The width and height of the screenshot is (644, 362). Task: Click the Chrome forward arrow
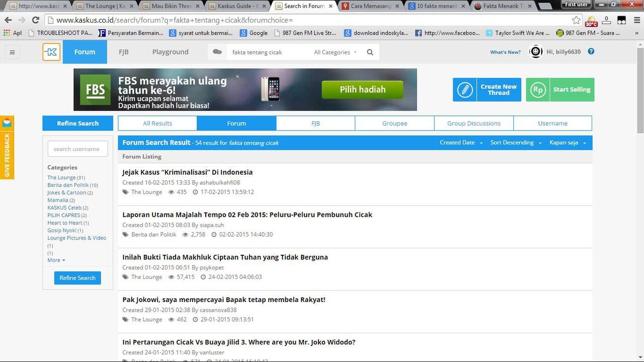click(x=22, y=20)
